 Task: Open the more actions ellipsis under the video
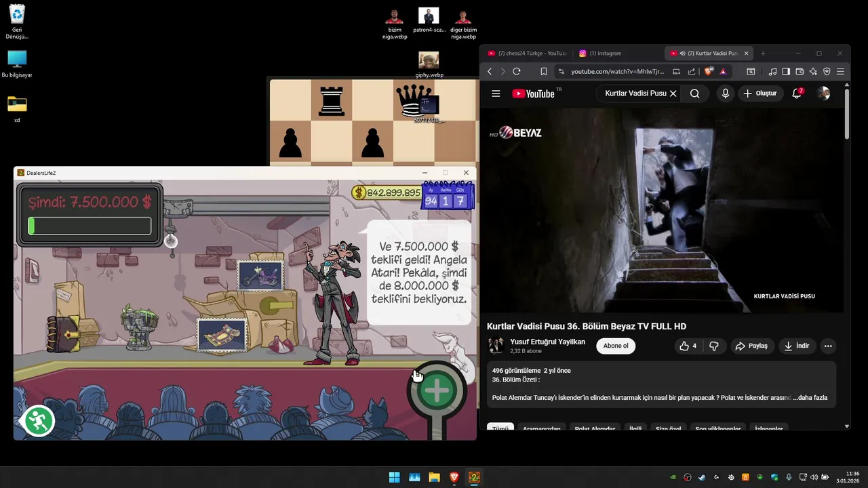pyautogui.click(x=828, y=346)
